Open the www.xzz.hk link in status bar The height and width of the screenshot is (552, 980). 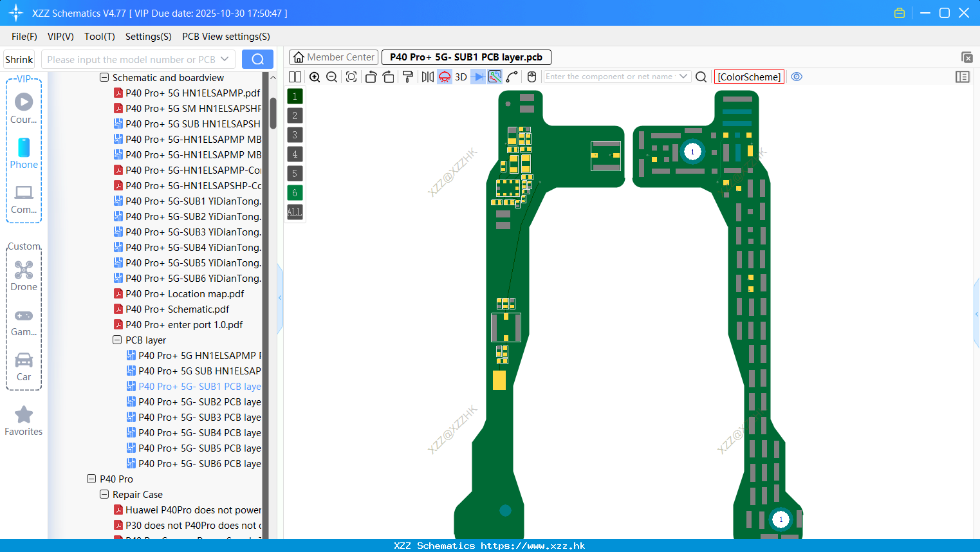(533, 546)
